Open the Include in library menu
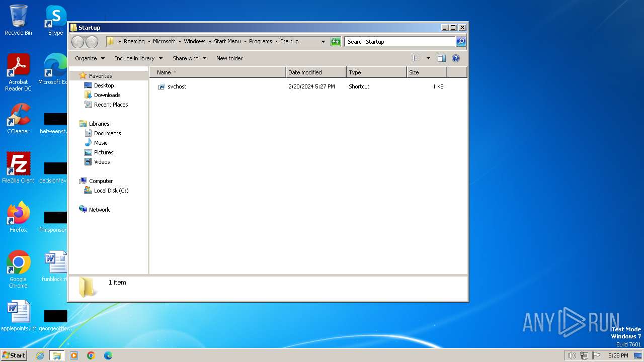The image size is (644, 362). pos(138,58)
